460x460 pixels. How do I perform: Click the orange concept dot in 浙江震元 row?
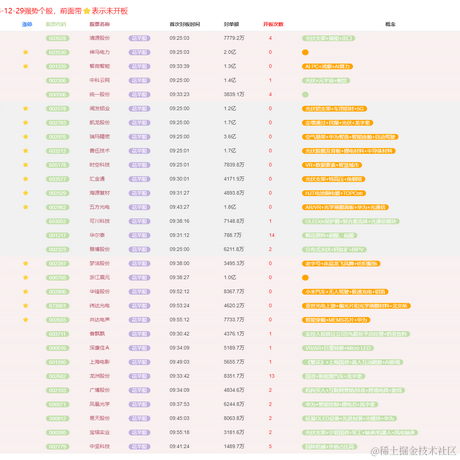point(305,278)
